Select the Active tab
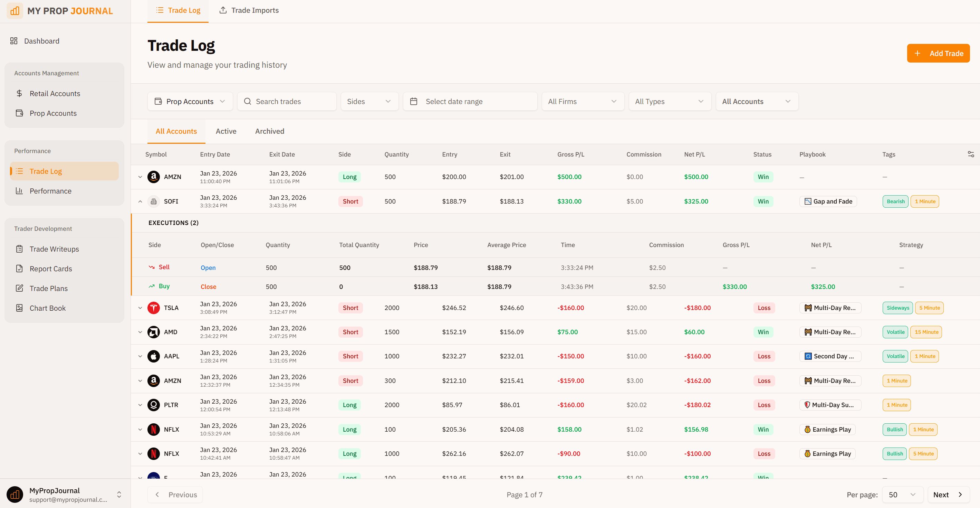 click(x=226, y=131)
